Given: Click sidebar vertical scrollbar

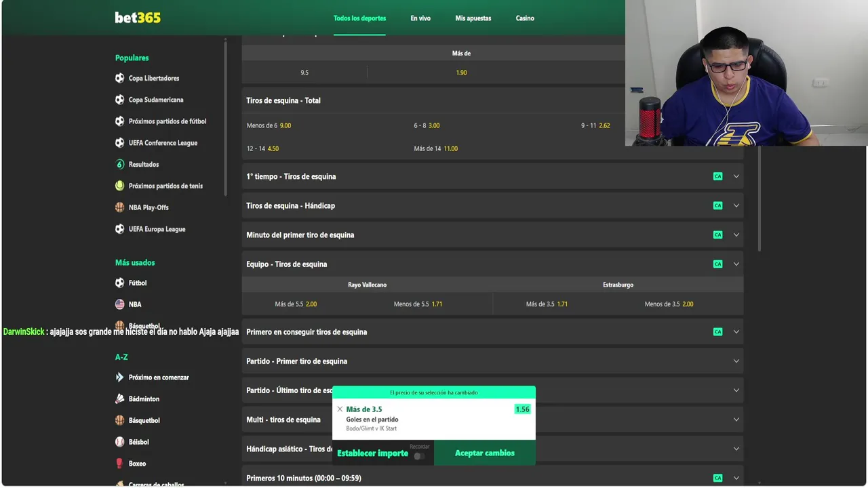Looking at the screenshot, I should coord(226,117).
